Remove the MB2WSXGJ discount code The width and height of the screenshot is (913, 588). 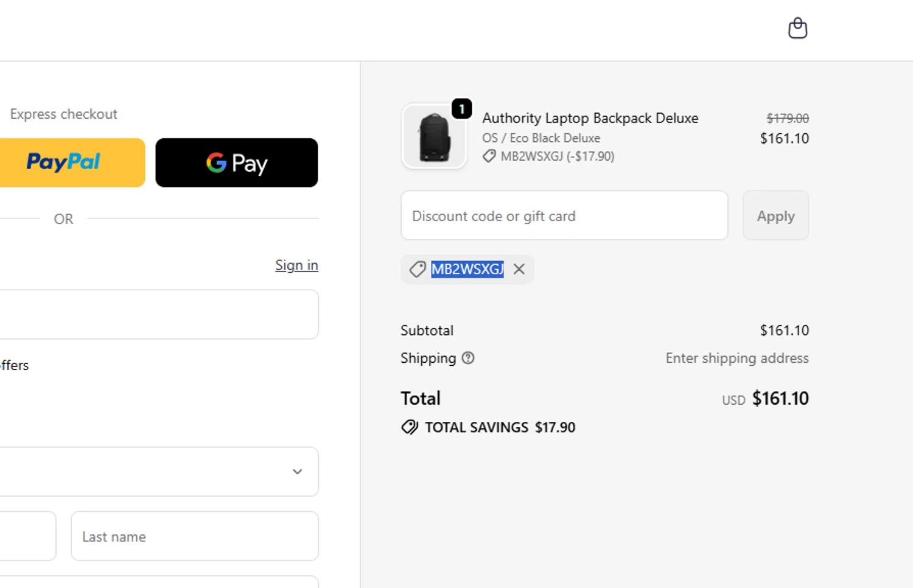click(519, 269)
